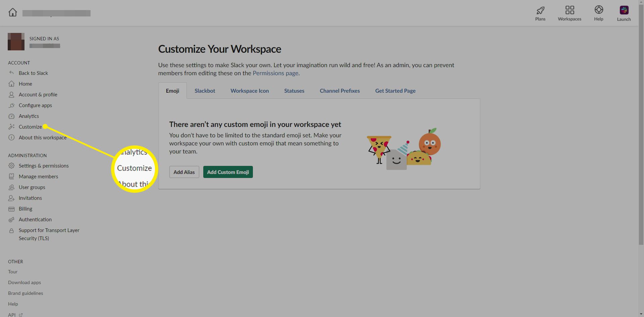Click the Add Alias button

[184, 172]
